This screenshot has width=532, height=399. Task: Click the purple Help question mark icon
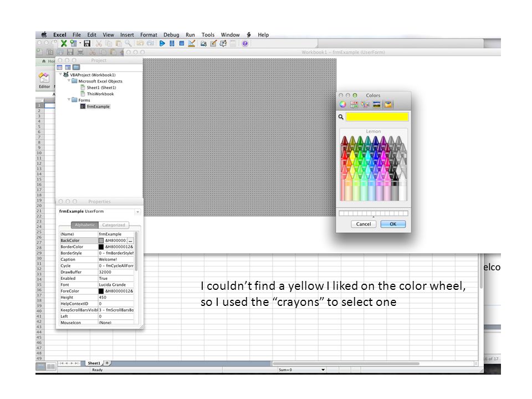[245, 43]
